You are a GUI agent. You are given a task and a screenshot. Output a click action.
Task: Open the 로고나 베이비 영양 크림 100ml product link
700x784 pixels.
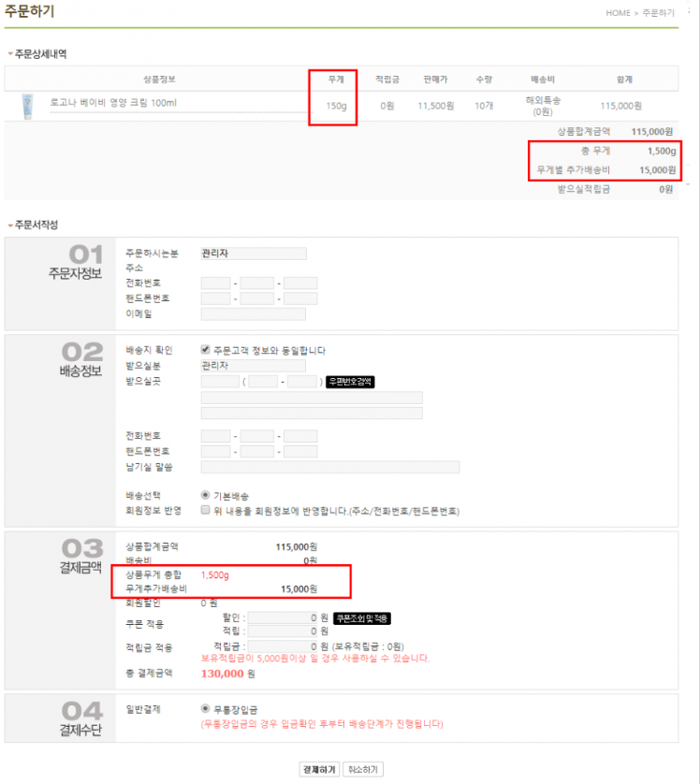tap(113, 103)
